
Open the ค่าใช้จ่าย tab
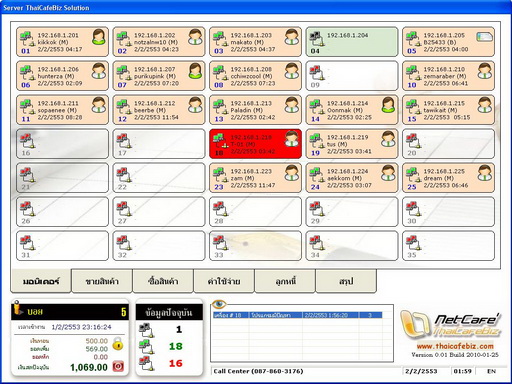224,281
